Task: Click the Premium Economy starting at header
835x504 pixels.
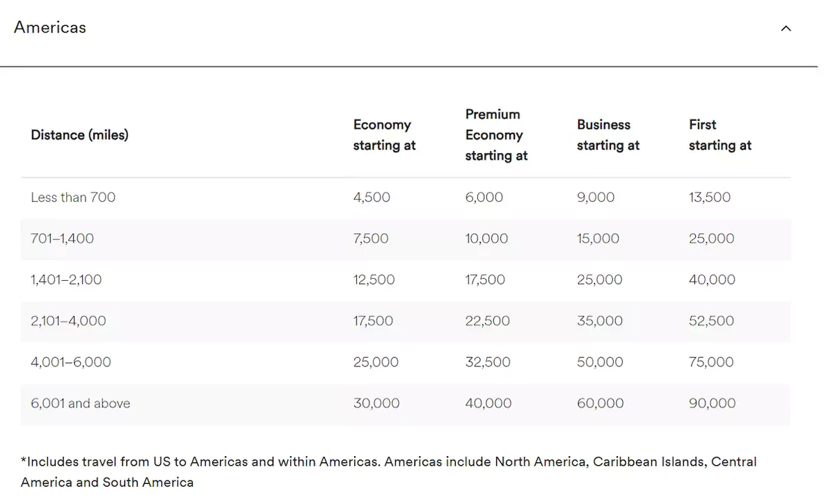Action: tap(496, 135)
